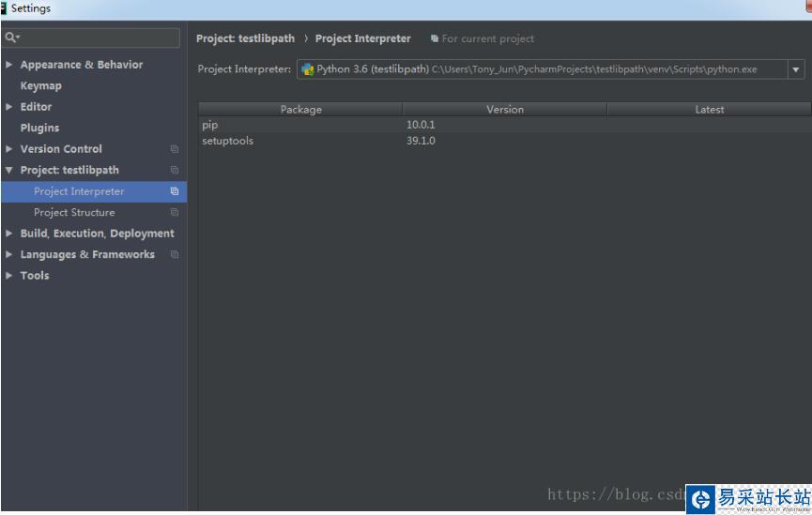Expand Build, Execution, Deployment section
Viewport: 812px width, 515px height.
point(8,234)
